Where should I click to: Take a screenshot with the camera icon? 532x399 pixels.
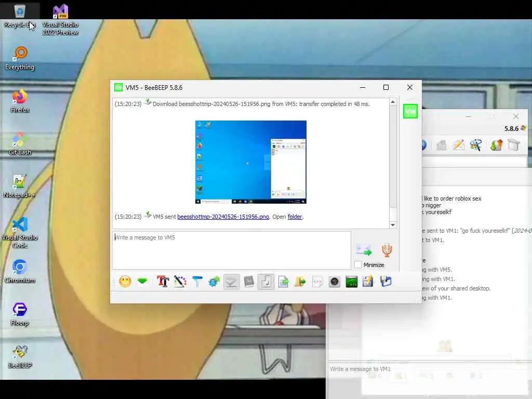[x=335, y=282]
